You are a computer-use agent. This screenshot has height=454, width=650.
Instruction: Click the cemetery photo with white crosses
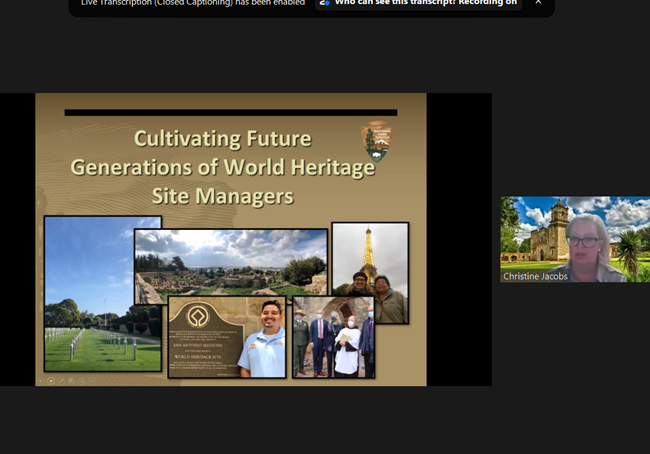click(x=102, y=293)
